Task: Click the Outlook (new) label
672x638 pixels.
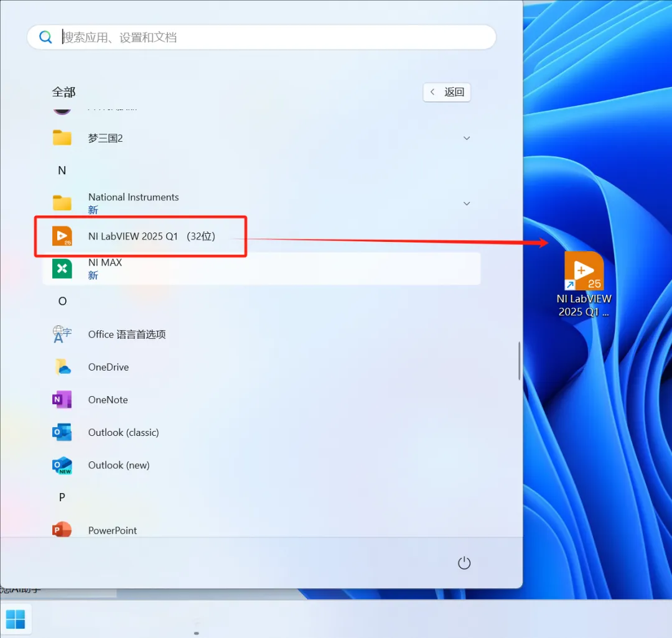Action: coord(119,465)
